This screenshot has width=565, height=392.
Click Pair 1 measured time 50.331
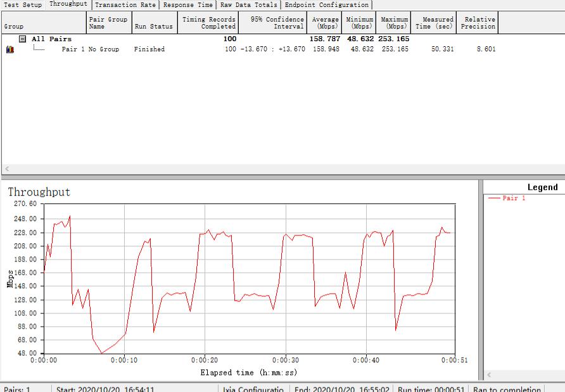pos(443,49)
